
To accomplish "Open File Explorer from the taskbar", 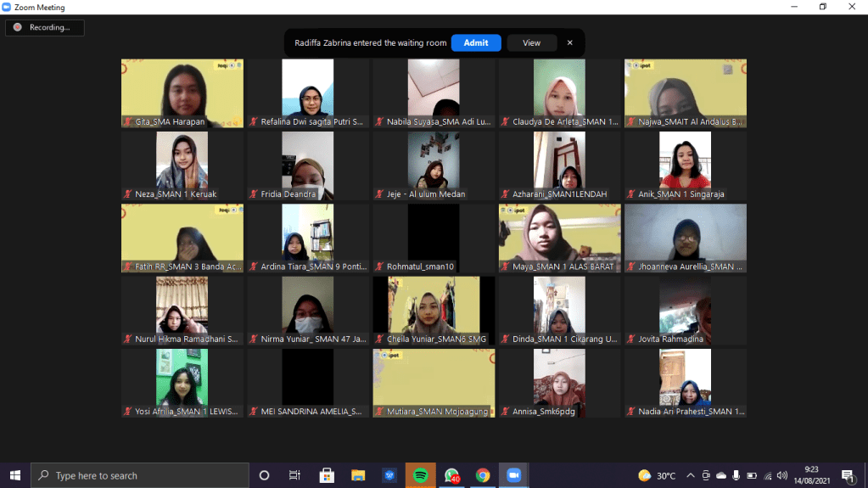I will click(x=358, y=475).
